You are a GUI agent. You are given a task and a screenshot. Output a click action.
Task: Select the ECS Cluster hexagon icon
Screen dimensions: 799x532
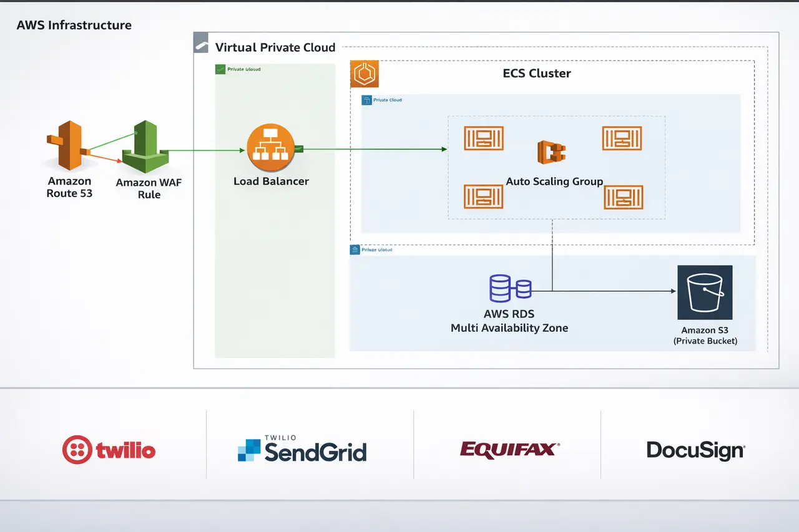[x=365, y=74]
